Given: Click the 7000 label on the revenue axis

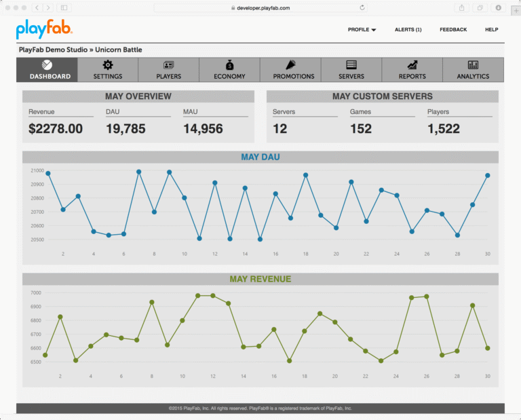Looking at the screenshot, I should [x=36, y=292].
